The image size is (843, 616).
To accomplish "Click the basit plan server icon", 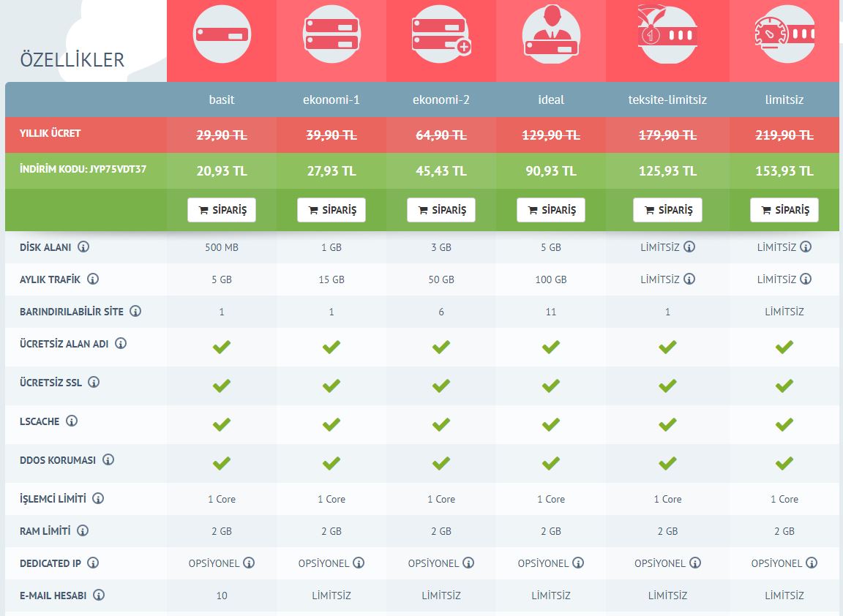I will [x=222, y=35].
